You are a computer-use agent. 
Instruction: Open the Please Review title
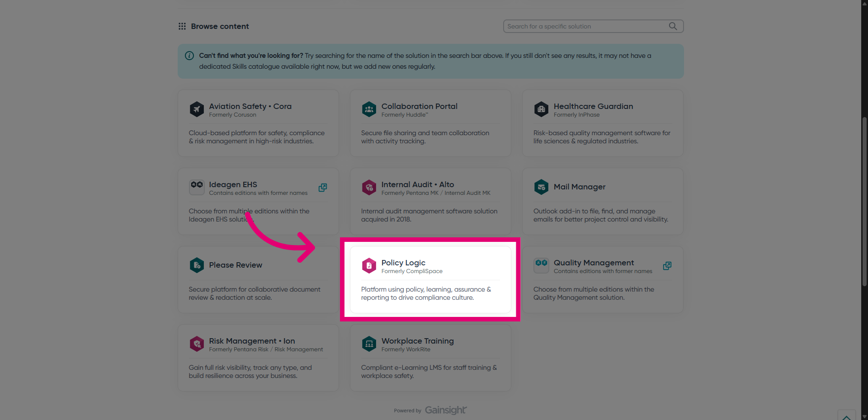click(x=235, y=265)
